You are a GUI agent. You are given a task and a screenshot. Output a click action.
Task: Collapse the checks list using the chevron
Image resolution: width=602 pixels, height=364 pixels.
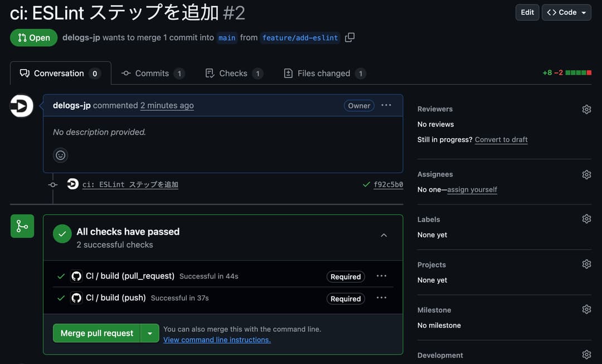tap(383, 235)
